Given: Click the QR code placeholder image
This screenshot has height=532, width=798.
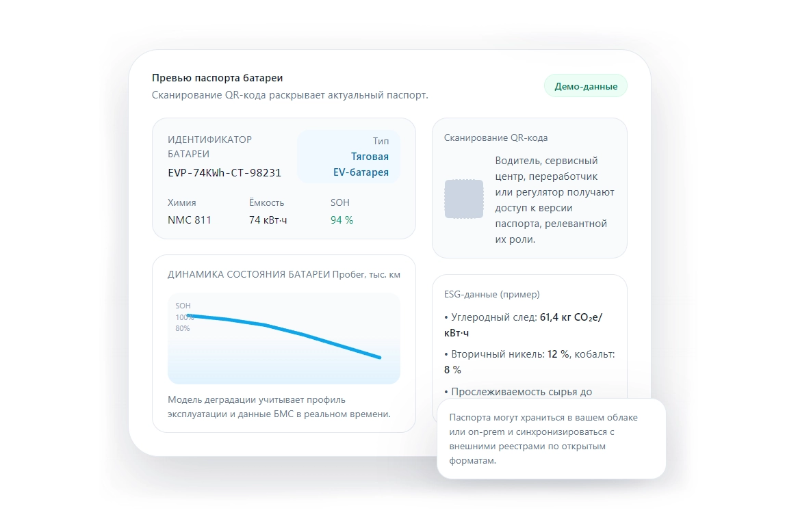Looking at the screenshot, I should point(465,199).
